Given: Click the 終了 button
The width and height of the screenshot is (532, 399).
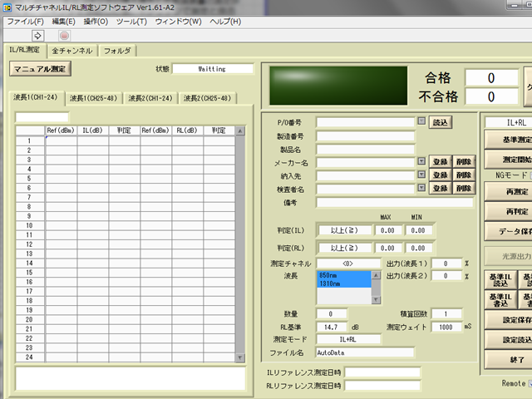Looking at the screenshot, I should click(508, 360).
